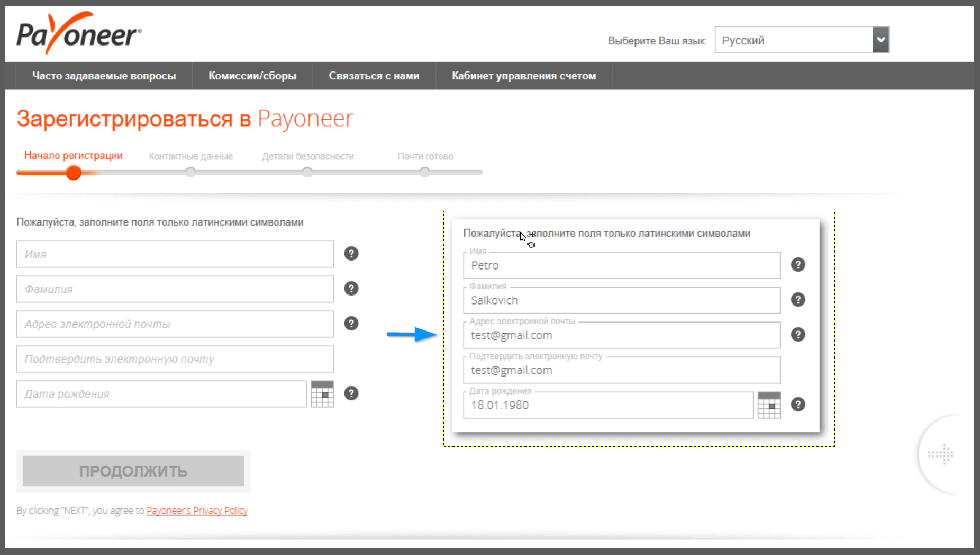980x555 pixels.
Task: Open Часто задаваемые вопросы menu
Action: pyautogui.click(x=104, y=76)
